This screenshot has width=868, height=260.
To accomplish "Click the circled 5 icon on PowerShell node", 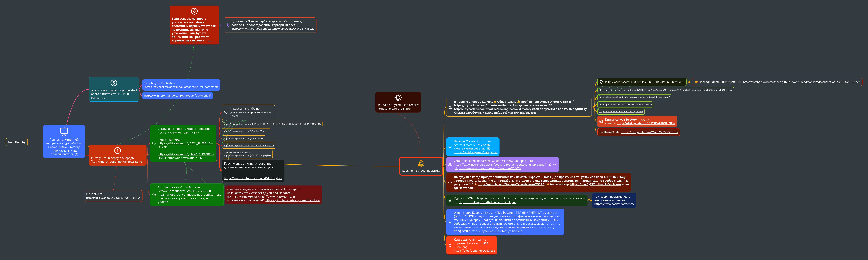I will pyautogui.click(x=114, y=83).
